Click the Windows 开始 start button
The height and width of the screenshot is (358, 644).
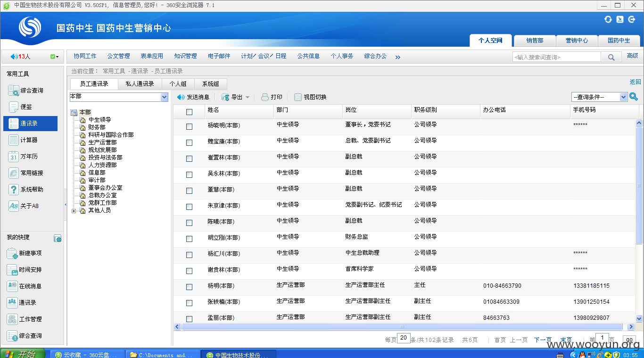[x=23, y=354]
